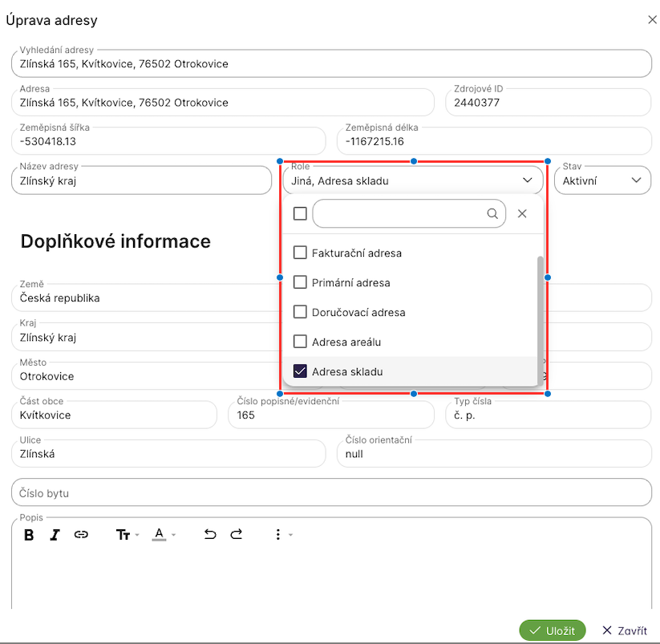Expand the text size dropdown
The height and width of the screenshot is (644, 660).
coord(127,535)
